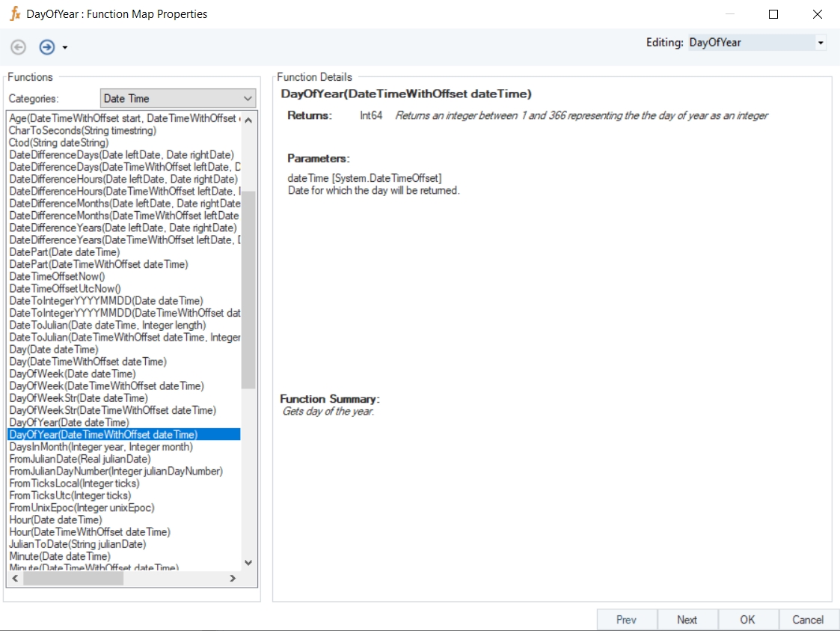The width and height of the screenshot is (840, 631).
Task: Confirm with the OK button
Action: (747, 619)
